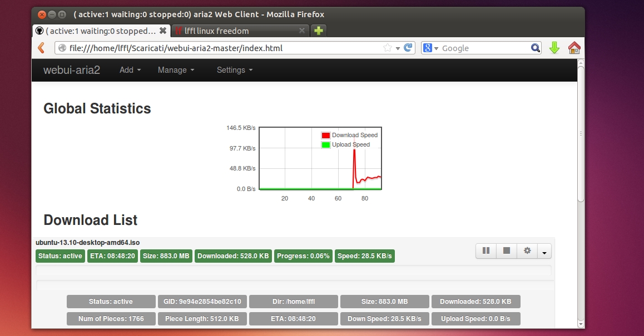
Task: Click the page vertical scrollbar thumb
Action: point(581,133)
